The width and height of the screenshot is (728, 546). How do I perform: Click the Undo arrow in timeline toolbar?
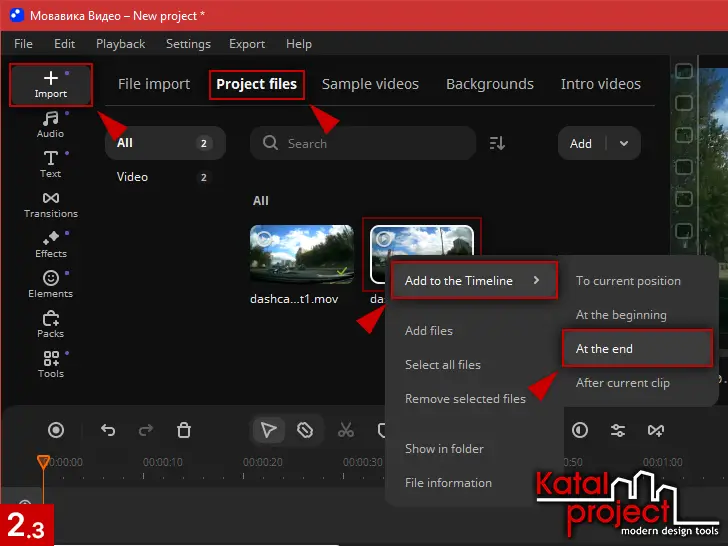(x=109, y=430)
